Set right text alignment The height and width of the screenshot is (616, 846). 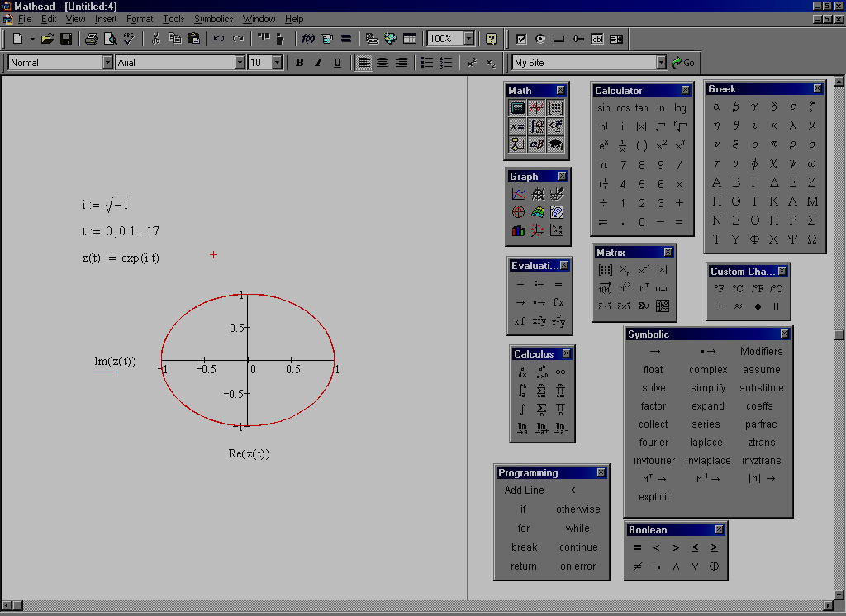point(402,63)
